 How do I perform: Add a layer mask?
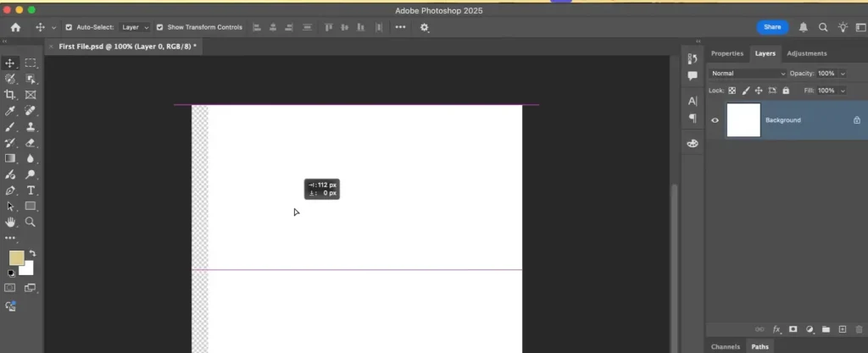click(x=793, y=329)
